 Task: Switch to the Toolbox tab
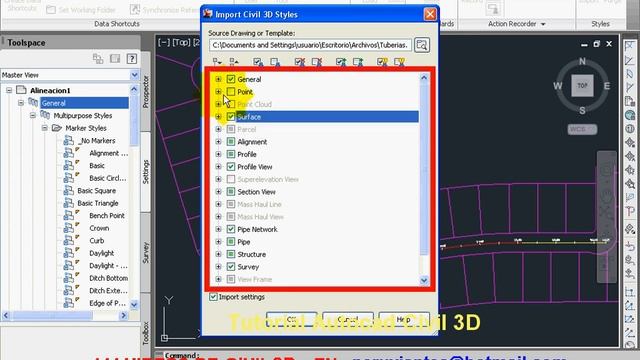pos(146,333)
